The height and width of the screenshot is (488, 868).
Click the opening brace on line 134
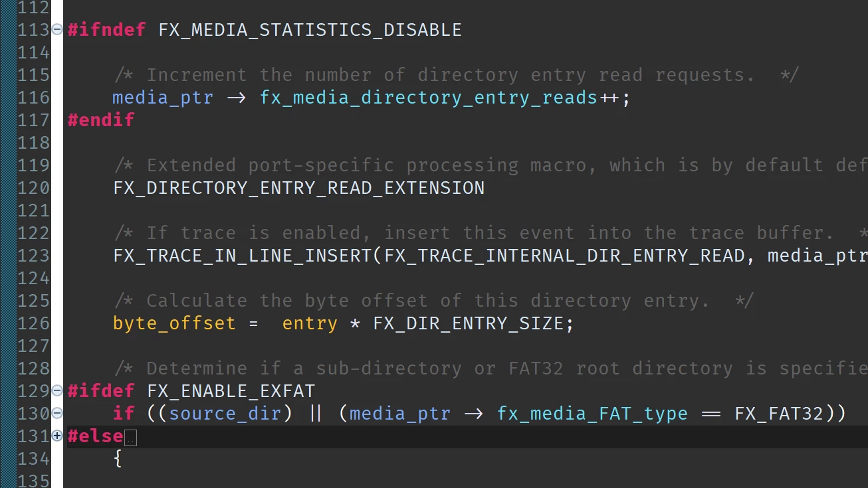(x=118, y=459)
